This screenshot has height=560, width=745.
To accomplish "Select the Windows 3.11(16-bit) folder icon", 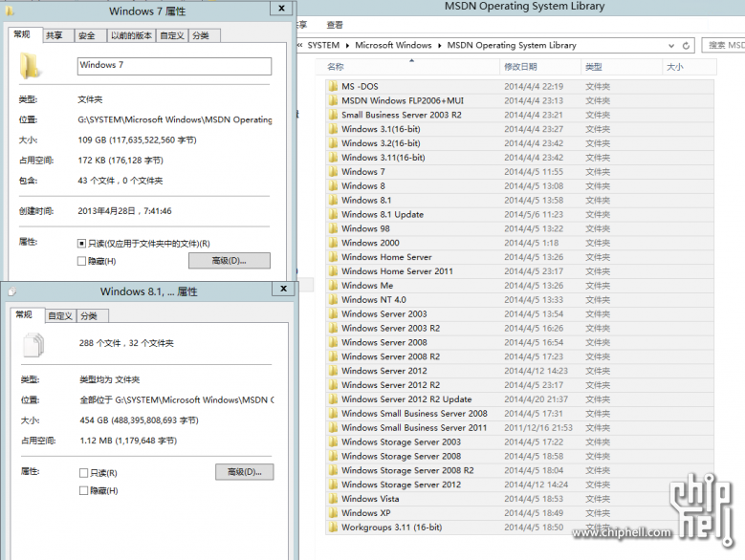I will [x=333, y=158].
